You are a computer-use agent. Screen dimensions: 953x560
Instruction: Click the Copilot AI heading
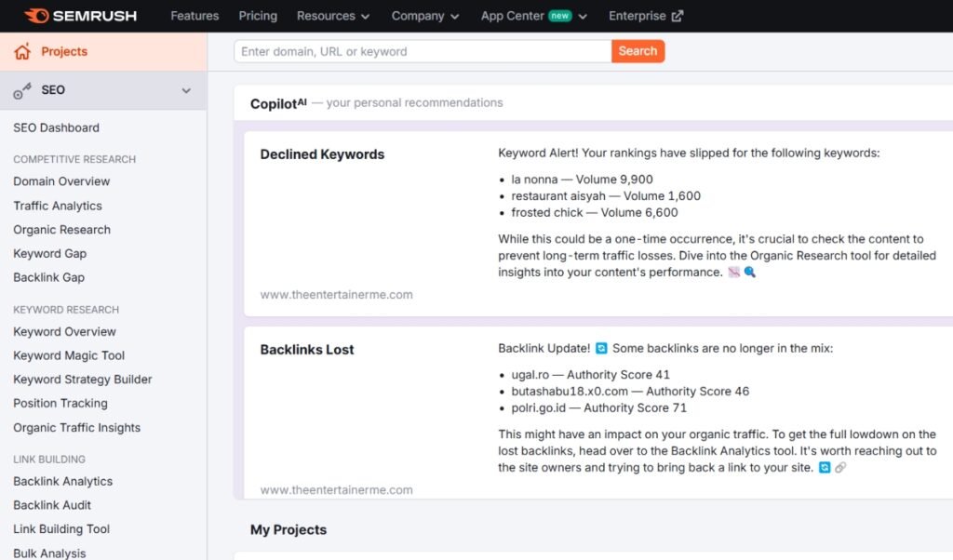click(278, 103)
